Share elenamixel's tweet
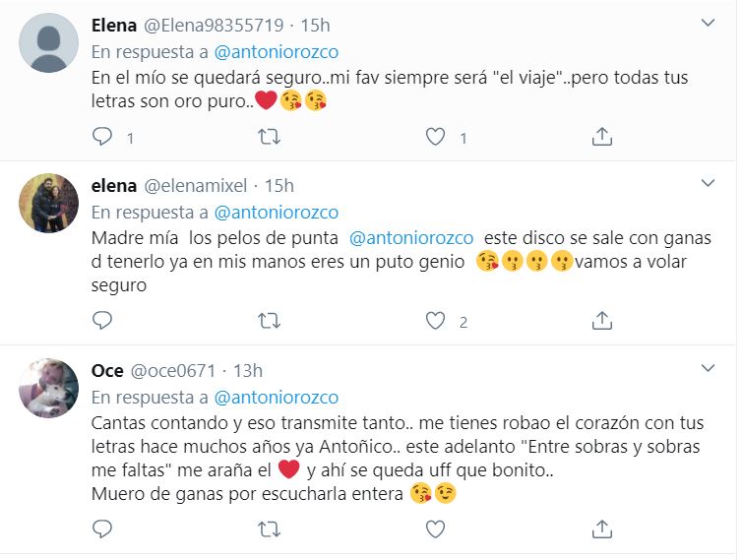 click(602, 320)
